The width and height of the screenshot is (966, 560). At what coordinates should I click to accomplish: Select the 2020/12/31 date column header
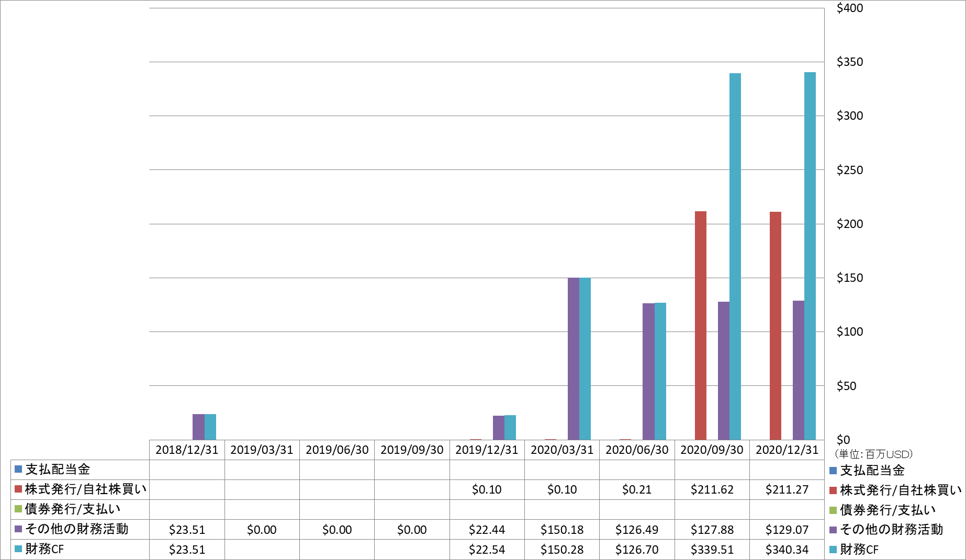tap(787, 450)
